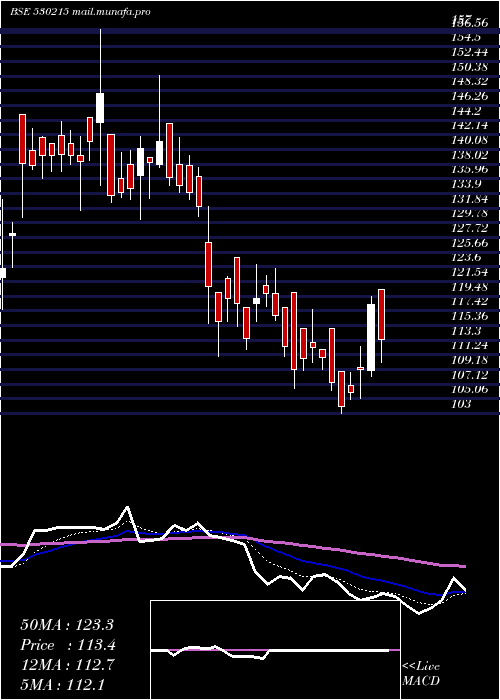Click the 150.38 price axis label
This screenshot has height=700, width=500.
click(469, 67)
